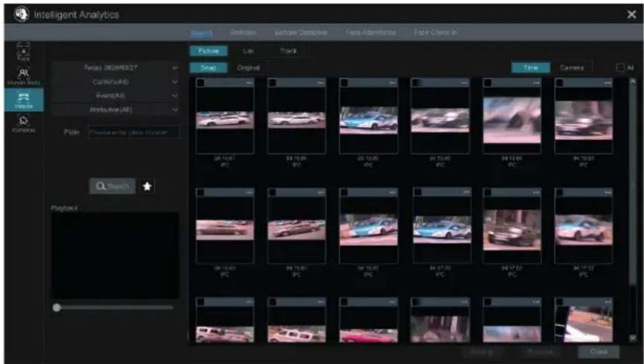Tick checkbox on fifth top-row card
644x364 pixels.
click(x=488, y=83)
